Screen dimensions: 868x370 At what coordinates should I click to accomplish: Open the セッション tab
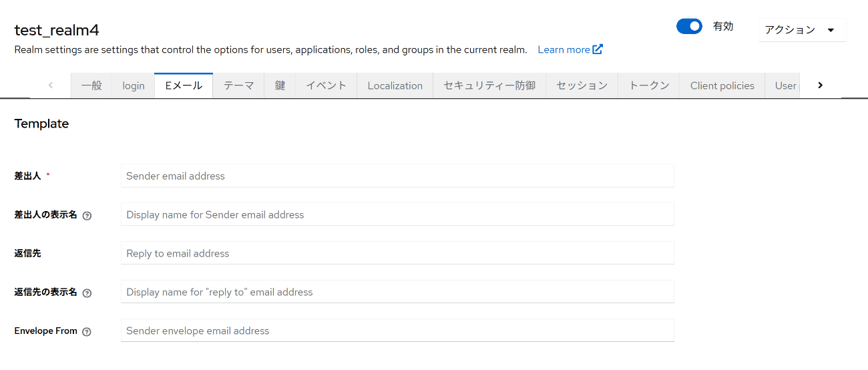point(582,85)
